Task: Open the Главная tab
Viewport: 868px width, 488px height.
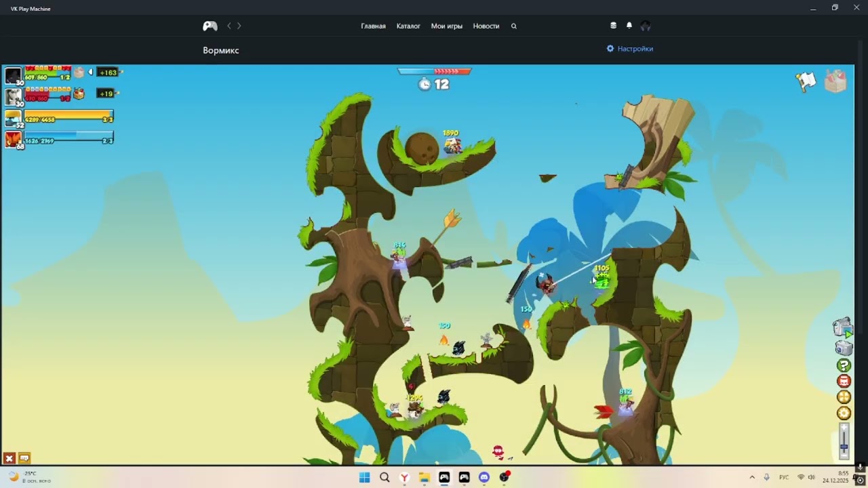Action: pyautogui.click(x=373, y=26)
